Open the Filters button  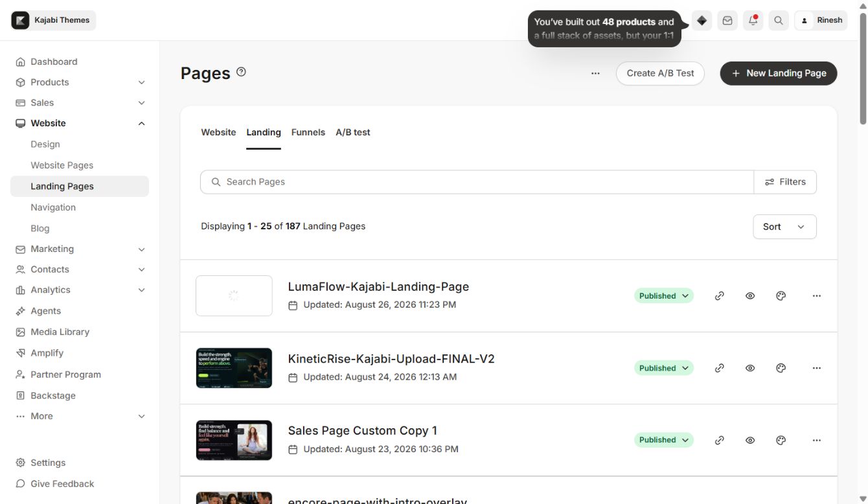785,182
